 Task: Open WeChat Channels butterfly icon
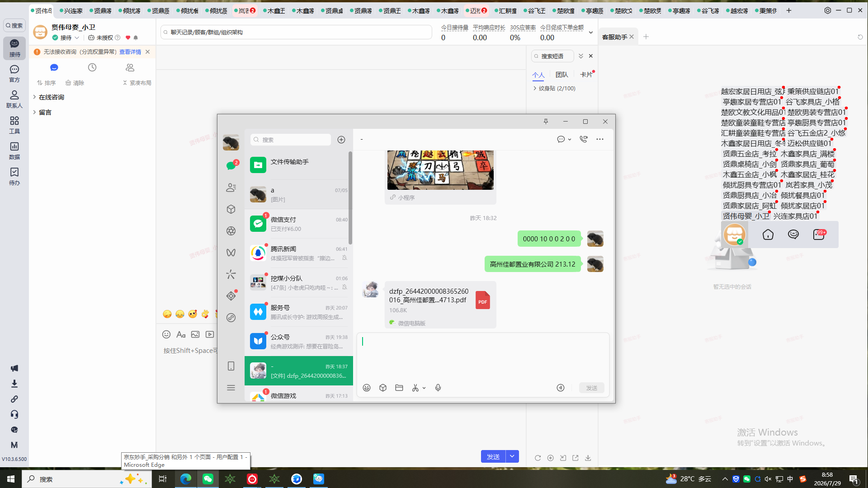tap(231, 253)
